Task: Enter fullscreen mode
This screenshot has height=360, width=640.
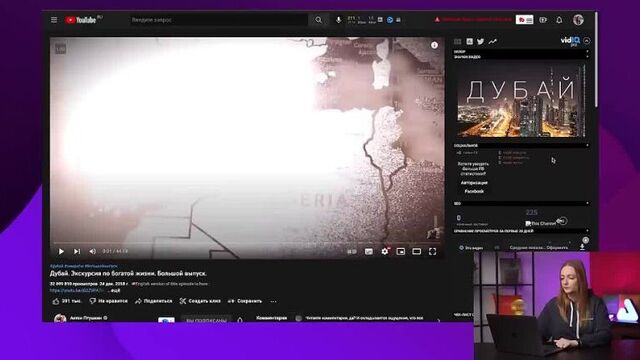Action: pos(432,251)
